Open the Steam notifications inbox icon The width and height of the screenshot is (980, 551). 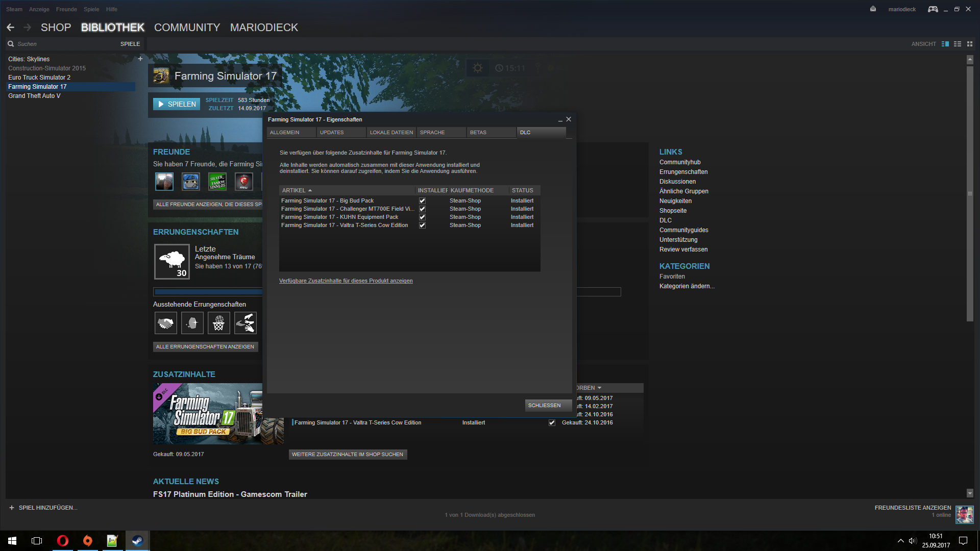[873, 9]
